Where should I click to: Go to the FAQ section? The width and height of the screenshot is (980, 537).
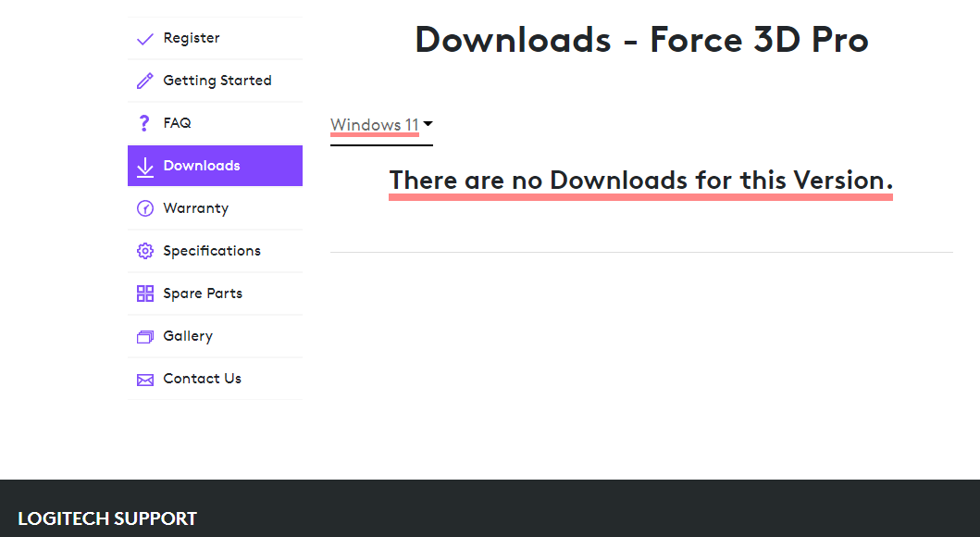[215, 123]
